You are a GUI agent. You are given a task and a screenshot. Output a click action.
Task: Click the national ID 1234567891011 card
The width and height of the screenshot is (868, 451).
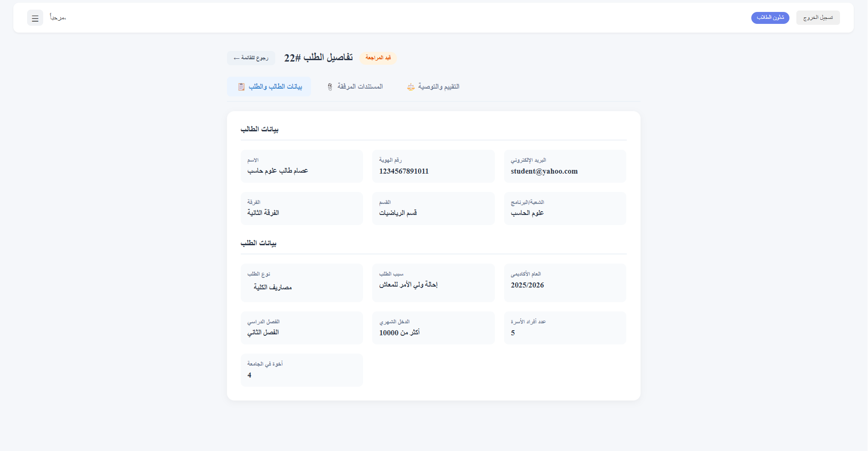(x=433, y=166)
